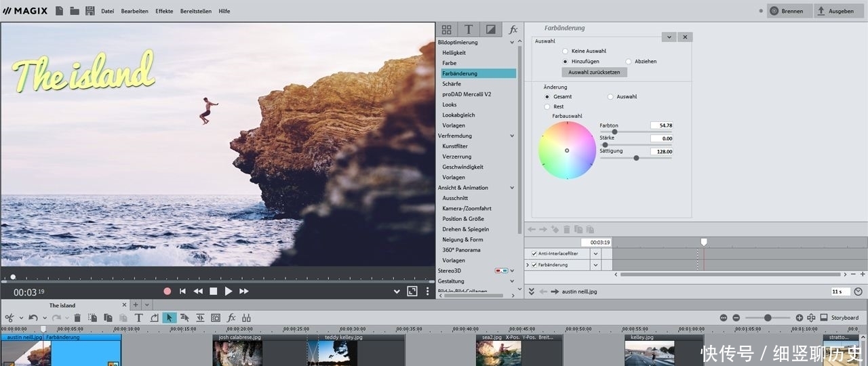
Task: Click Auswahl zurücksetzen button
Action: [x=594, y=72]
